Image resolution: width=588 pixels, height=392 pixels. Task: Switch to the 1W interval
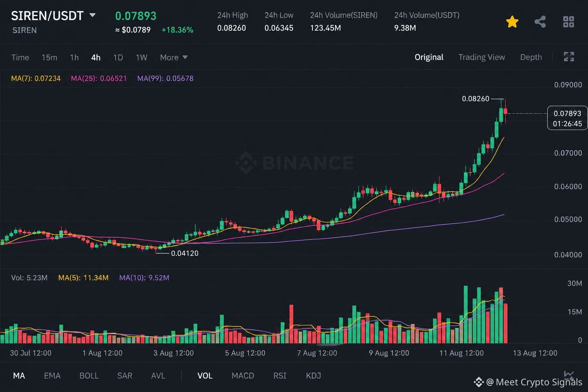pyautogui.click(x=141, y=57)
